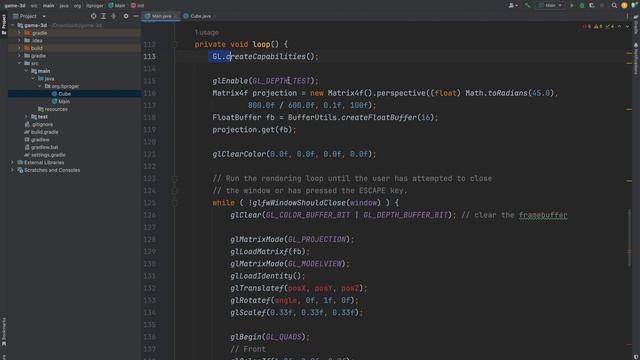Open Project panel settings gear

(x=126, y=16)
